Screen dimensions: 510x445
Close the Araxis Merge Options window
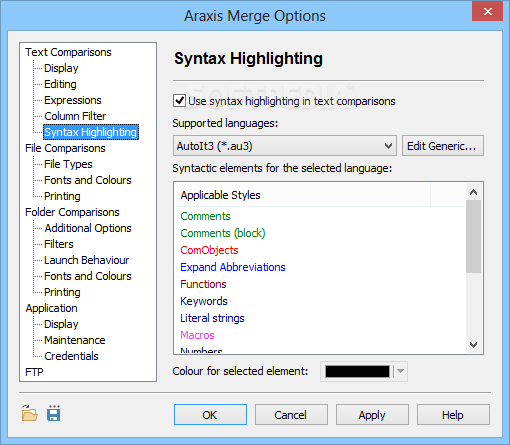point(487,12)
